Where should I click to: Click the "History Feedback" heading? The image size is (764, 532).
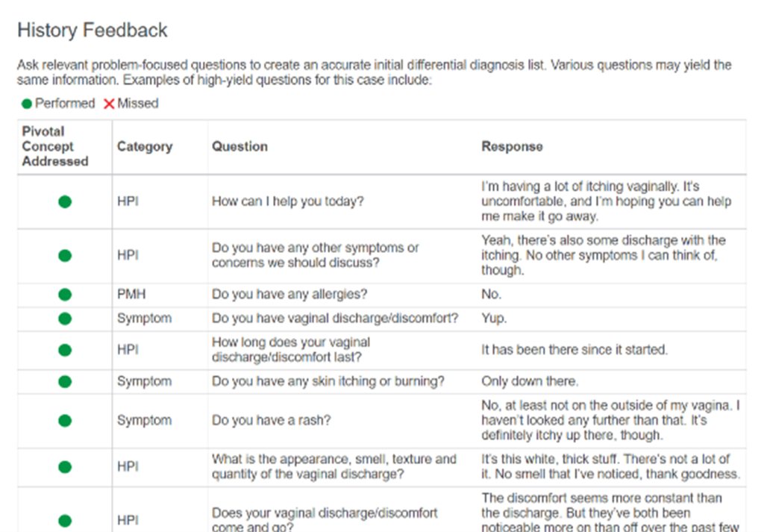[x=93, y=31]
